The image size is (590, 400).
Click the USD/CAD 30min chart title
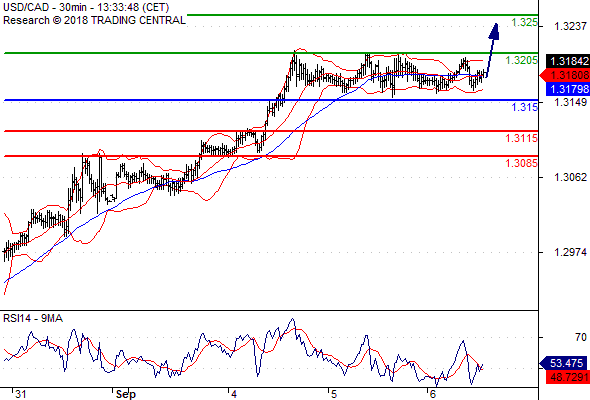[x=86, y=7]
